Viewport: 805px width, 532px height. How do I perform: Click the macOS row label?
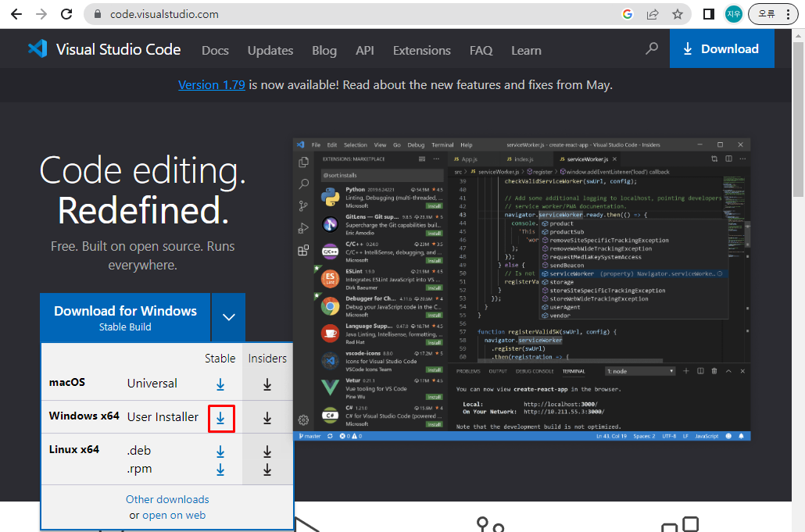pos(66,382)
